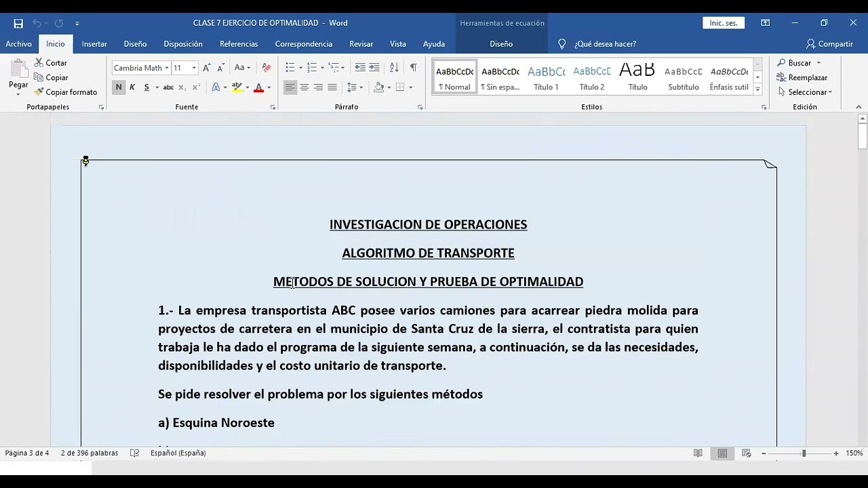Collapse the ribbon with the up chevron

click(x=859, y=107)
